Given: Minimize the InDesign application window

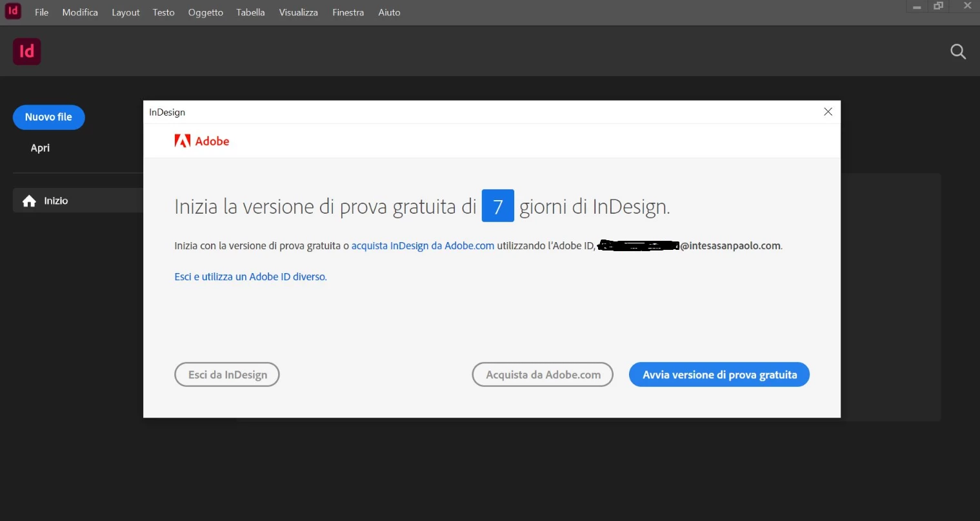Looking at the screenshot, I should (x=916, y=6).
